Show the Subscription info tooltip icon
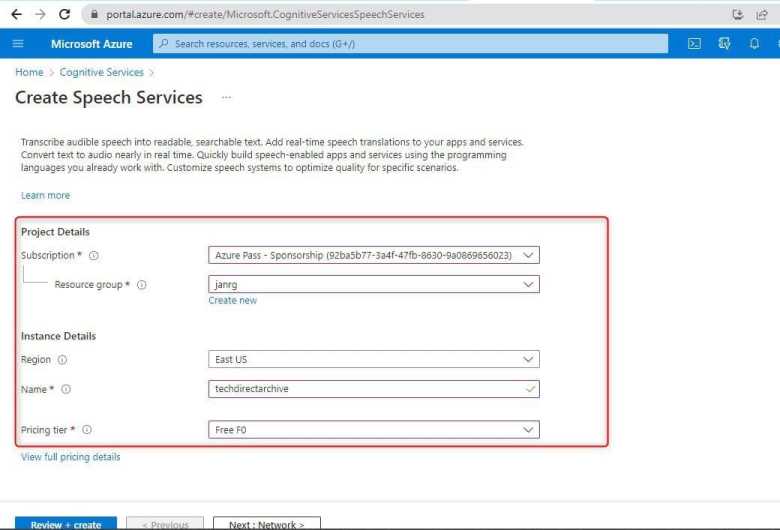This screenshot has height=530, width=780. coord(94,255)
